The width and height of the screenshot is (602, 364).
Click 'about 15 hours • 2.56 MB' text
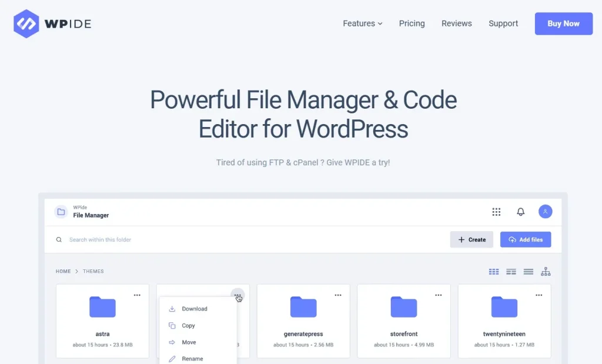(303, 345)
